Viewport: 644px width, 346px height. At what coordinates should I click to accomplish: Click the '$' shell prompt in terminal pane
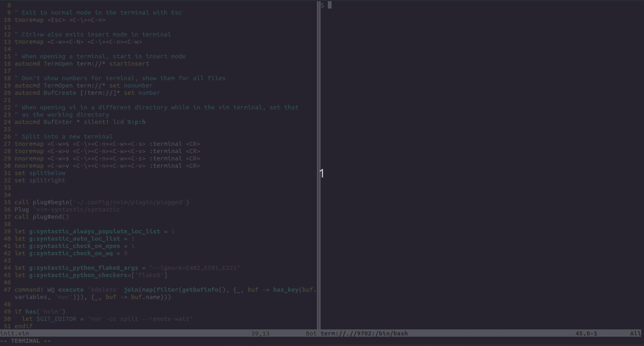point(322,5)
